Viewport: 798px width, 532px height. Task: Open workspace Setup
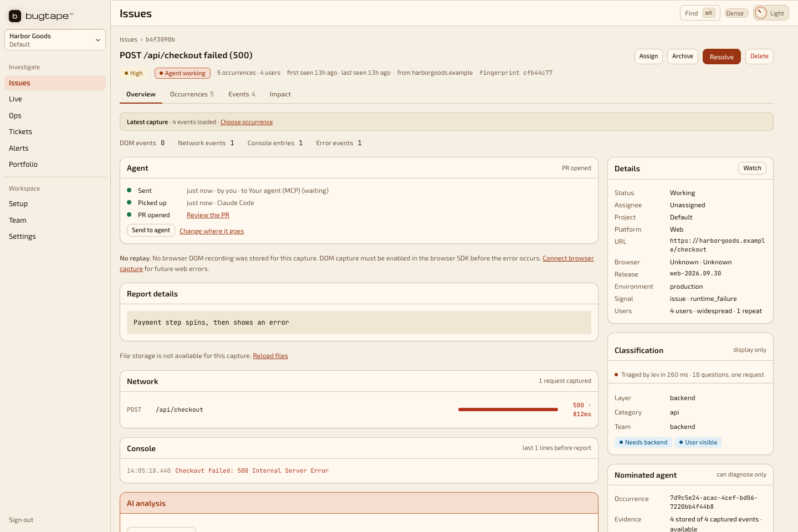[55, 204]
